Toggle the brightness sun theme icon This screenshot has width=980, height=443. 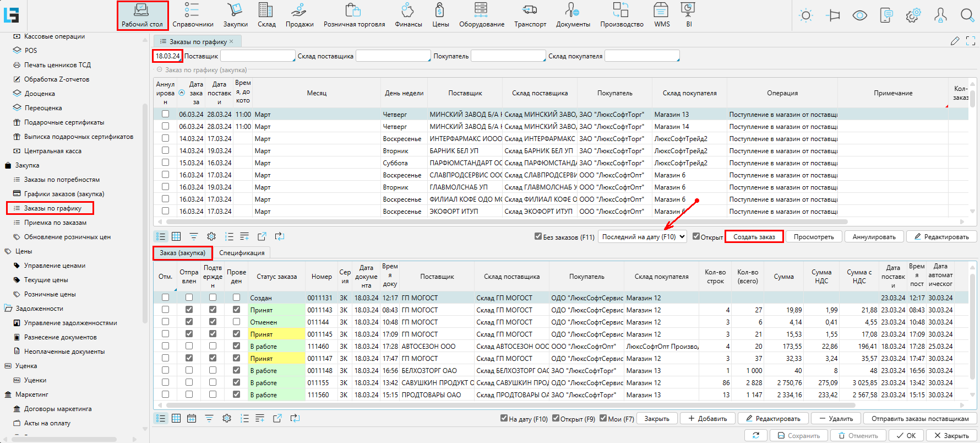806,15
